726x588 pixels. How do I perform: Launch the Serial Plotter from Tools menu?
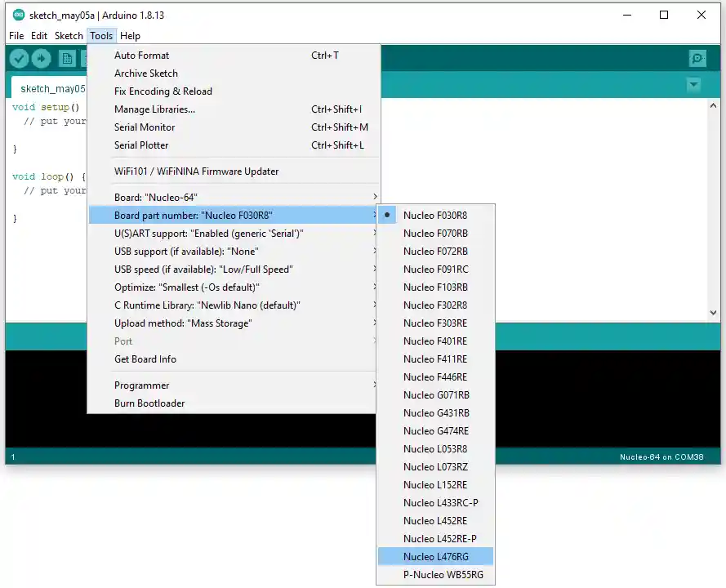point(141,145)
